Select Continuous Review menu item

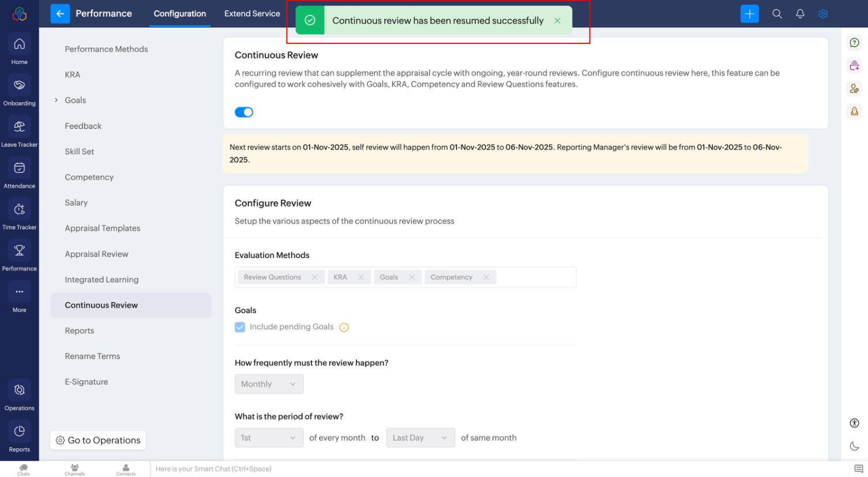(131, 305)
